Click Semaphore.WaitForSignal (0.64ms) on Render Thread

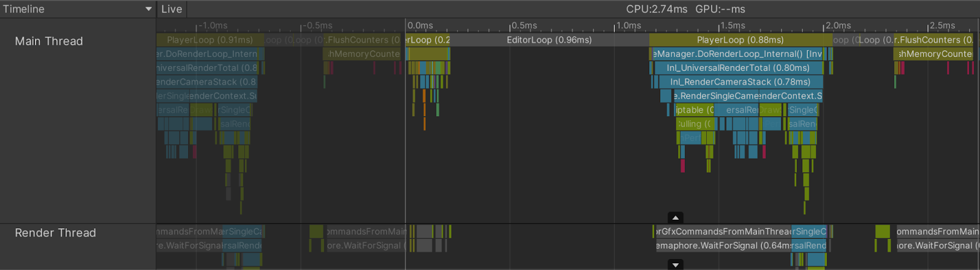click(x=723, y=246)
